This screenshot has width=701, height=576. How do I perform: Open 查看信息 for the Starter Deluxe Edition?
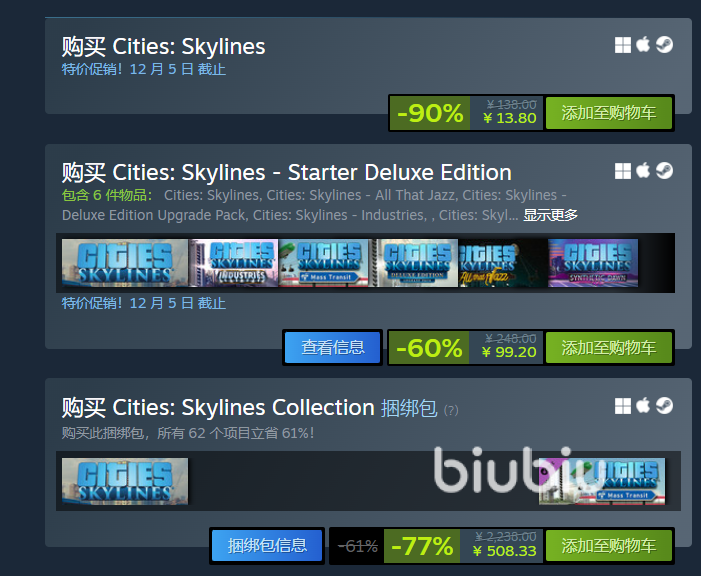click(333, 347)
